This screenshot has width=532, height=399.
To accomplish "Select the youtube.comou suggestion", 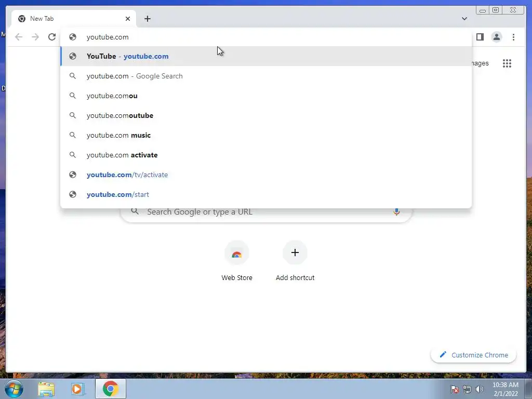I will 266,96.
